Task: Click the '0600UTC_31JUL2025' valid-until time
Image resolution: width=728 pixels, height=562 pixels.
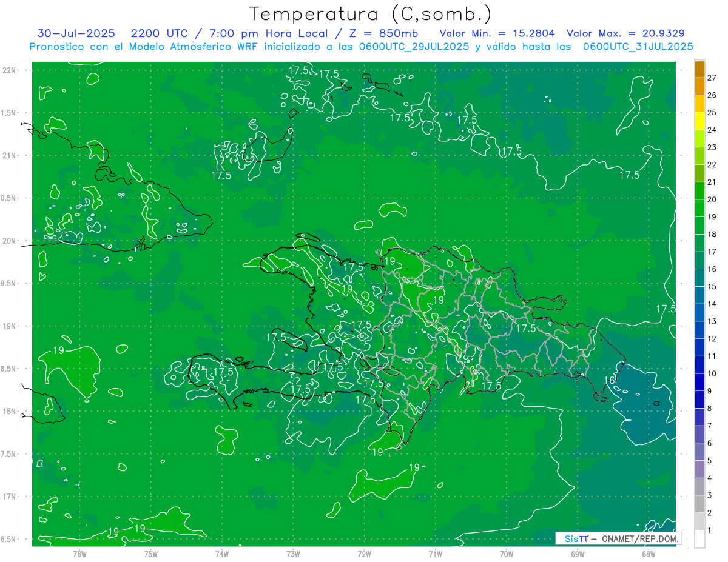Action: pos(638,47)
